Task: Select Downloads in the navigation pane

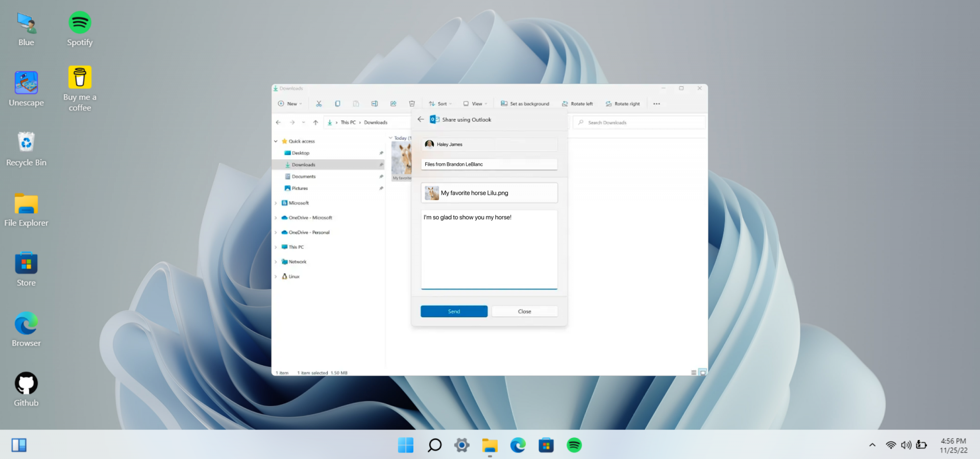Action: point(328,165)
